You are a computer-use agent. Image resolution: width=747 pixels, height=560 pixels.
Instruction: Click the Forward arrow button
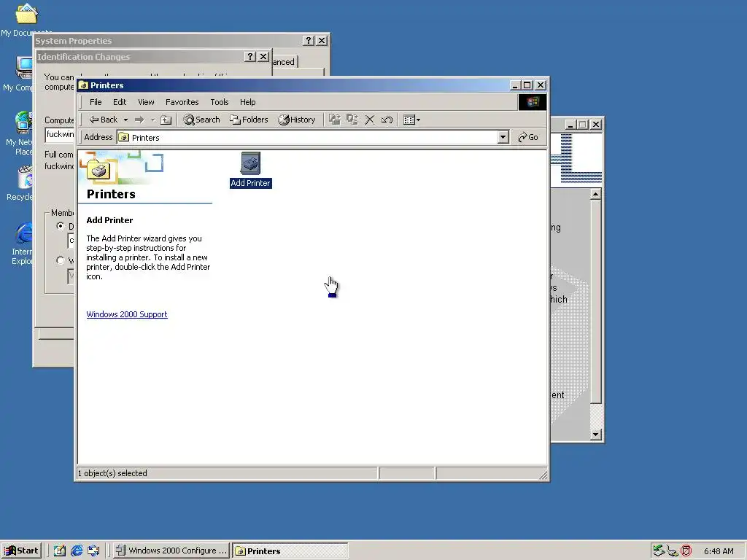click(139, 120)
